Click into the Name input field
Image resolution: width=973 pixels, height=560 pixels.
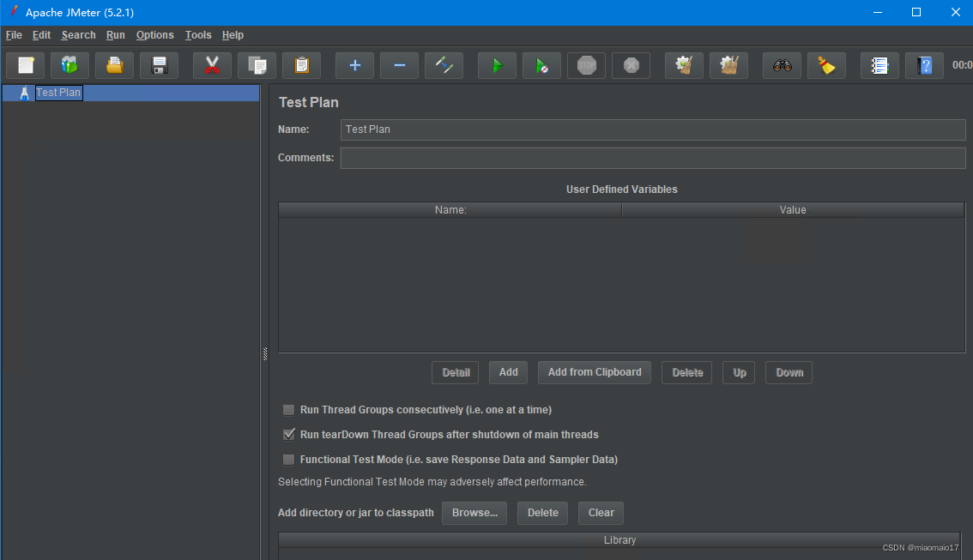tap(653, 129)
